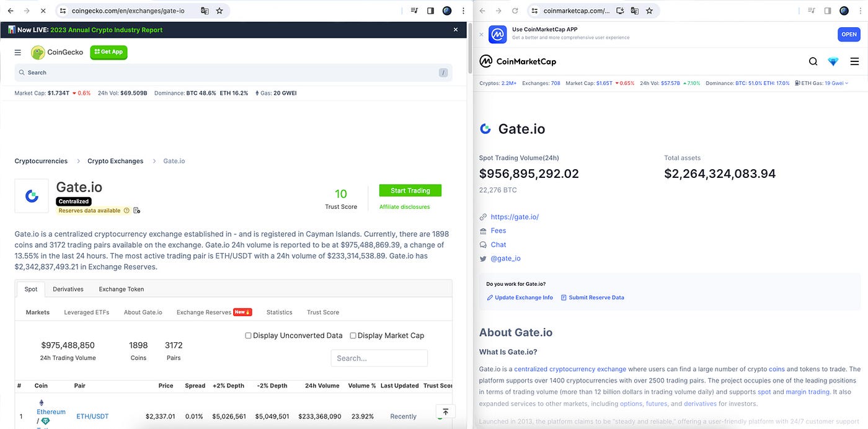Select the Leveraged ETFs sub-tab
The height and width of the screenshot is (429, 868).
(87, 312)
